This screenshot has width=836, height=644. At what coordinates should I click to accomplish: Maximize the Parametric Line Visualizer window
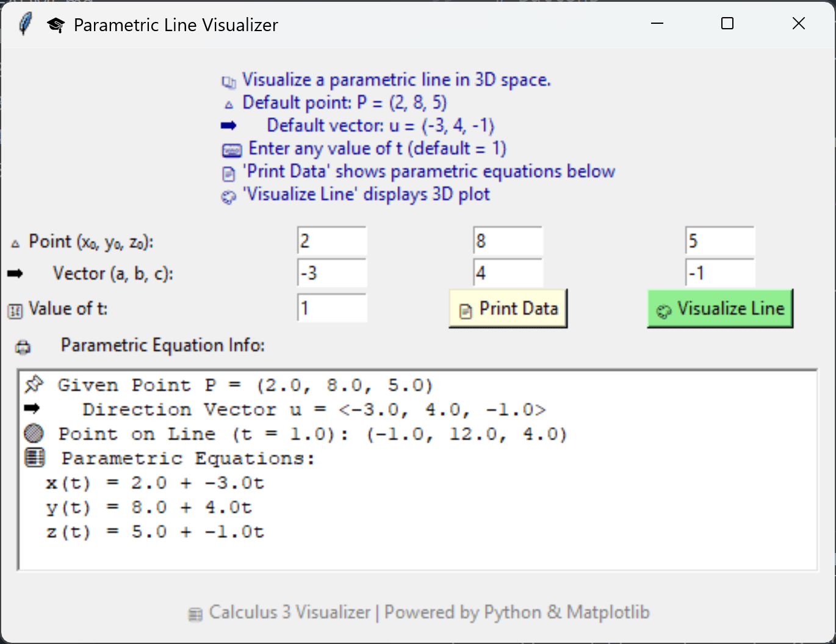click(x=727, y=24)
